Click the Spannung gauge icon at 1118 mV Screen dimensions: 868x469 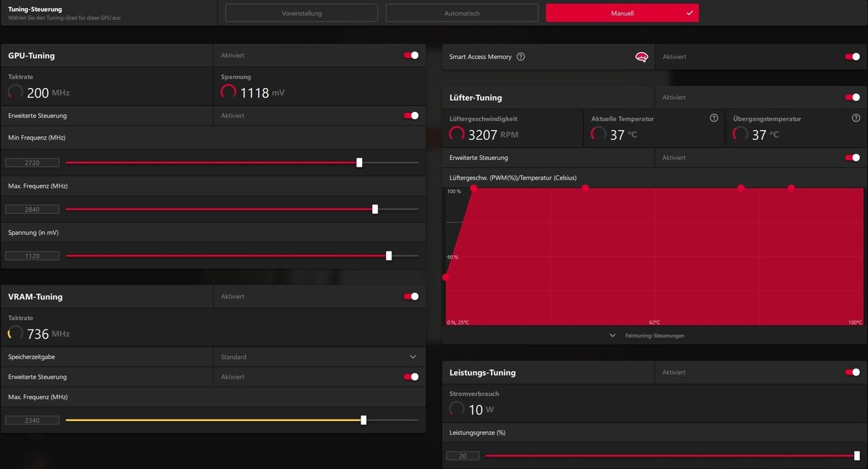(229, 91)
